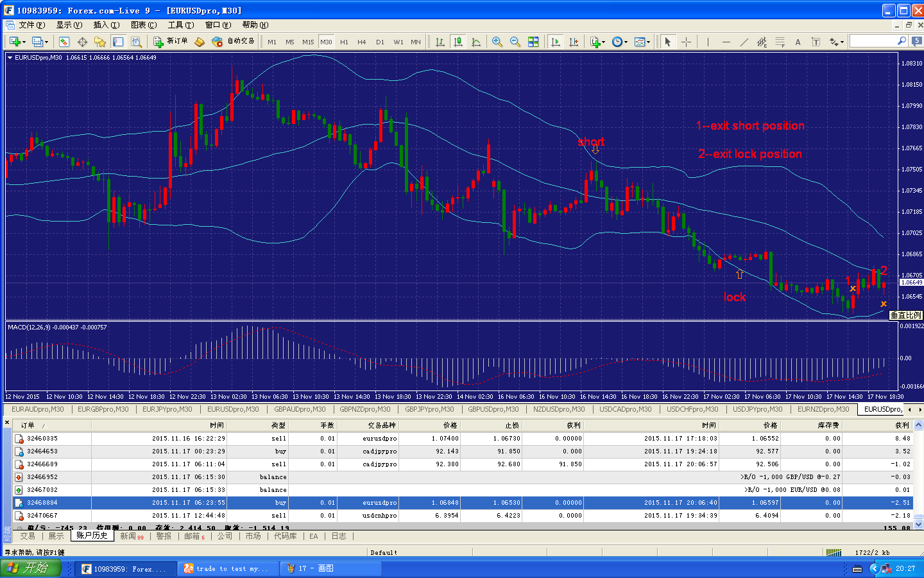Select the M1 timeframe

(272, 42)
